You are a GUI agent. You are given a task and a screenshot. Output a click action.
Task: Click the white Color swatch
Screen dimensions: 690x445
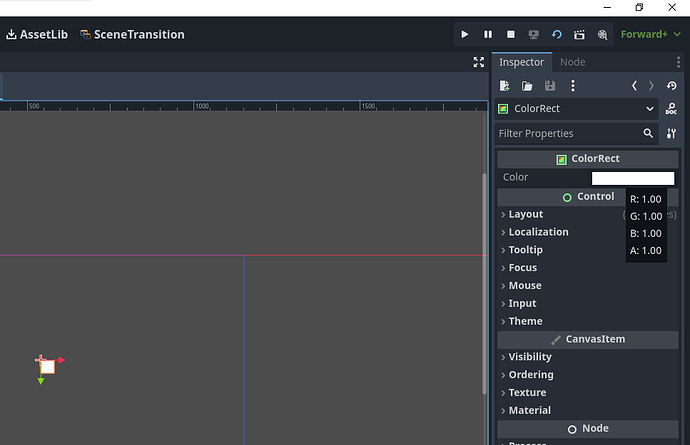point(632,178)
